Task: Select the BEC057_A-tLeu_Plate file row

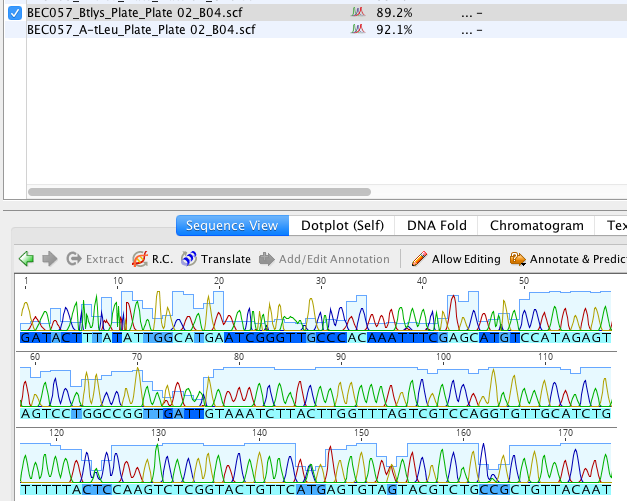Action: (x=141, y=30)
